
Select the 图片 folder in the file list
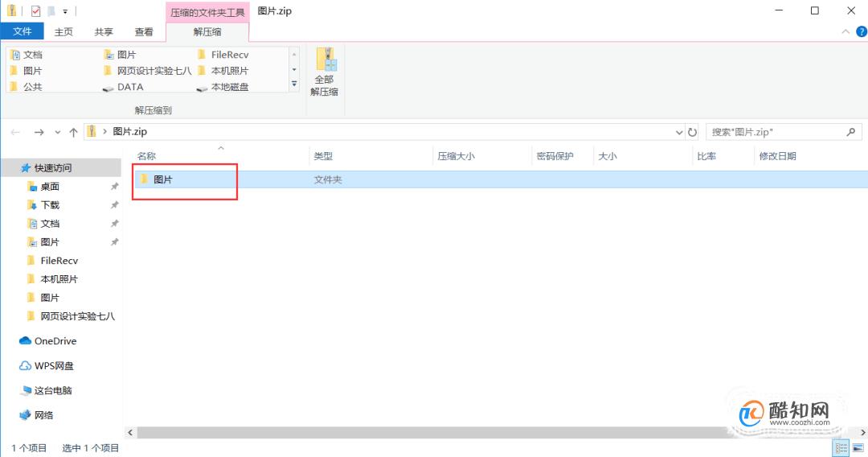coord(162,179)
